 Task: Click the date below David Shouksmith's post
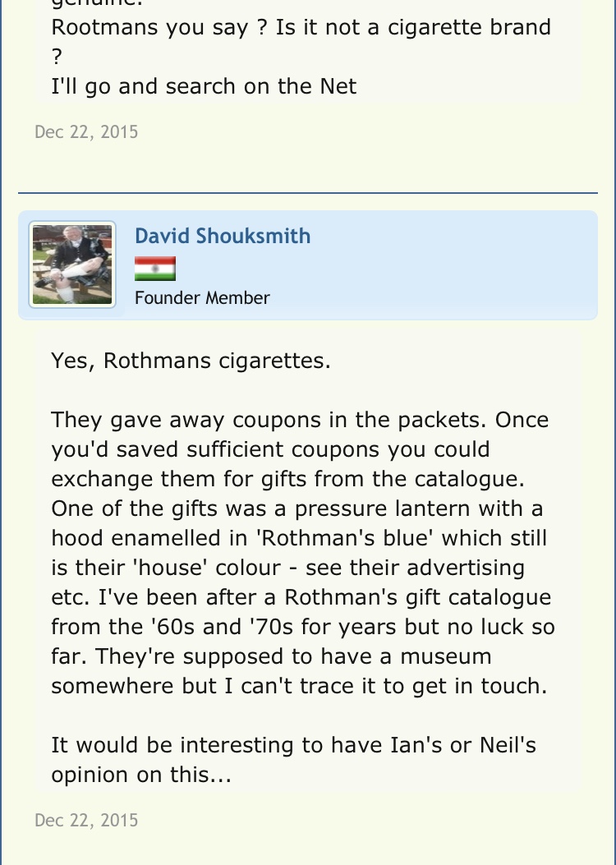pyautogui.click(x=86, y=820)
